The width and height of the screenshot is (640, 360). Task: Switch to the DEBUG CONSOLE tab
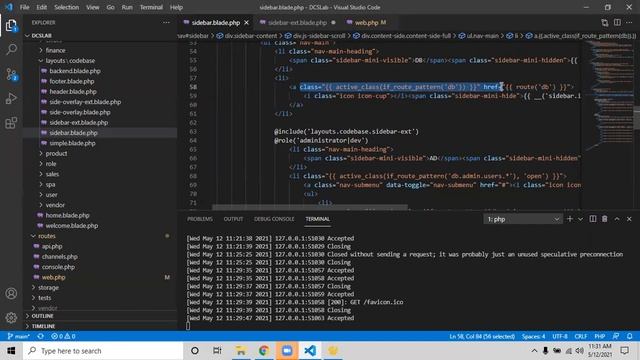pyautogui.click(x=274, y=219)
